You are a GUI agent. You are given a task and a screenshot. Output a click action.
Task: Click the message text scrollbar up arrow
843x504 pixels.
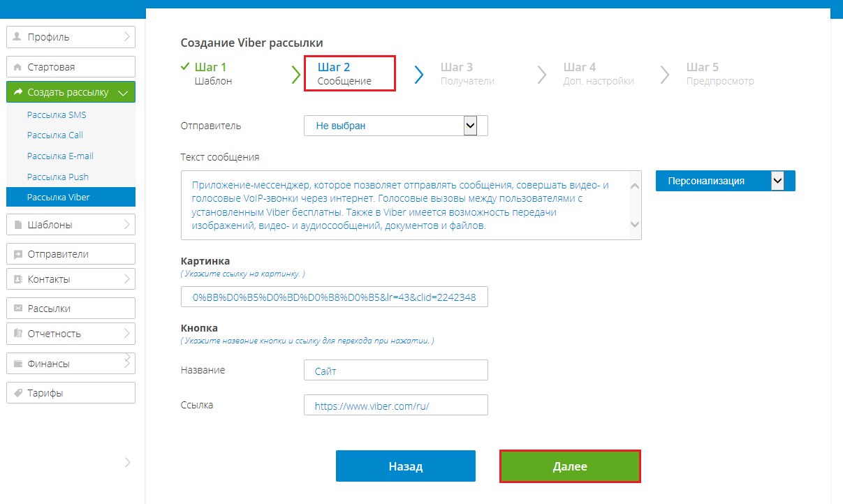coord(634,186)
